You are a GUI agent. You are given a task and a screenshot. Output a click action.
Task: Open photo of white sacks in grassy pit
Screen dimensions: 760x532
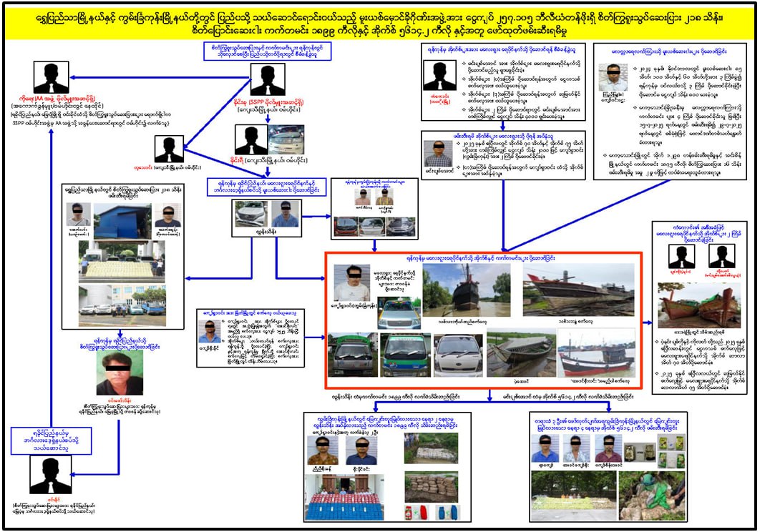(431, 448)
